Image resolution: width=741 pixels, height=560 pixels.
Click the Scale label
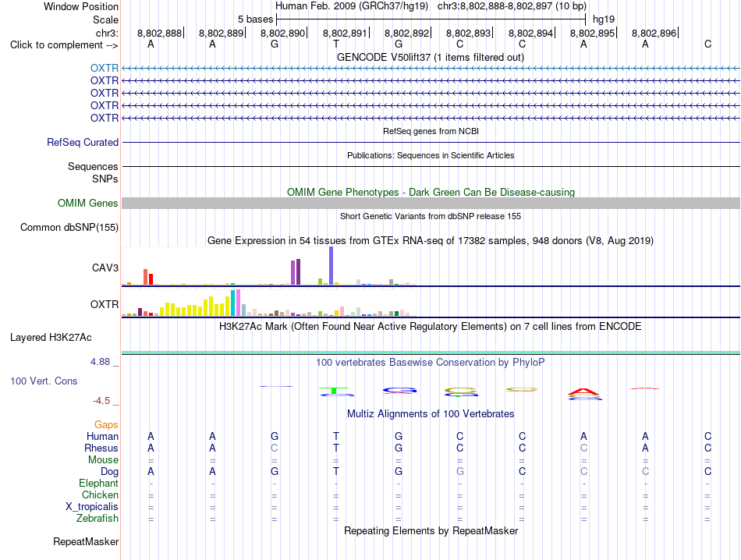105,19
